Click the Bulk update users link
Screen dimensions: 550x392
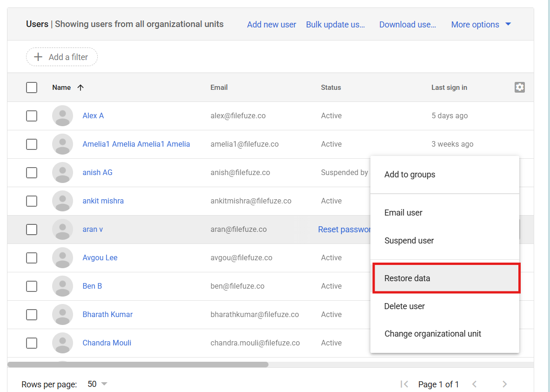(x=335, y=24)
